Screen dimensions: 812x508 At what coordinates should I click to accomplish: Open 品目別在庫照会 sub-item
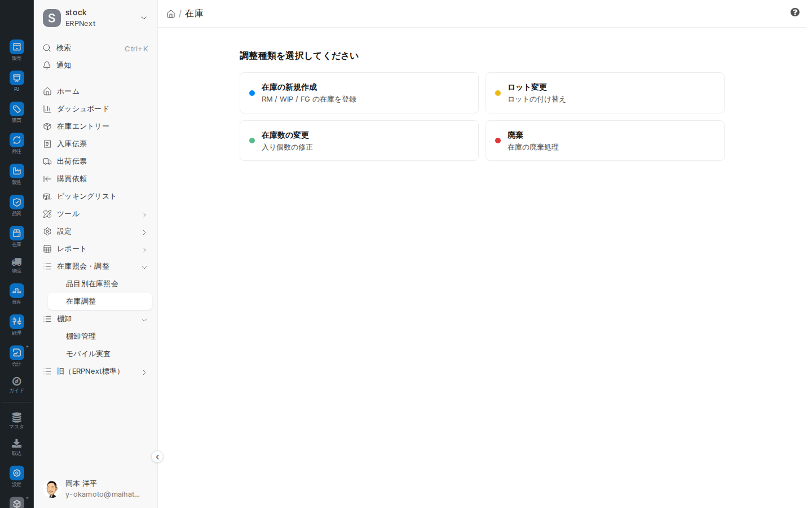pos(100,284)
